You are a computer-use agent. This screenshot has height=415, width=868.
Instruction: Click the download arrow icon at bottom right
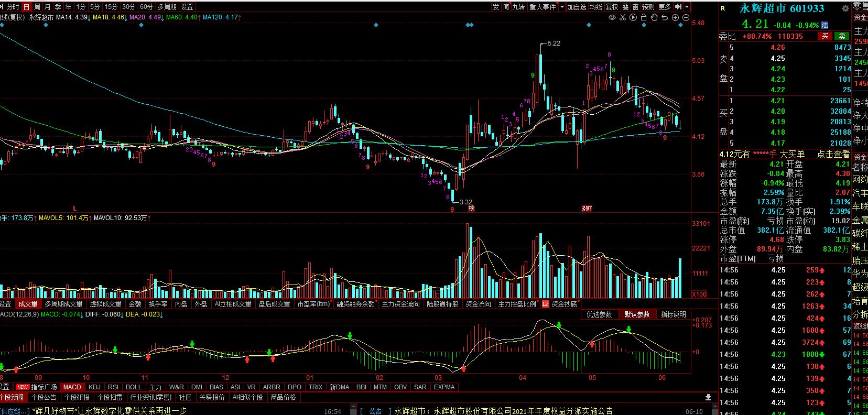click(709, 398)
